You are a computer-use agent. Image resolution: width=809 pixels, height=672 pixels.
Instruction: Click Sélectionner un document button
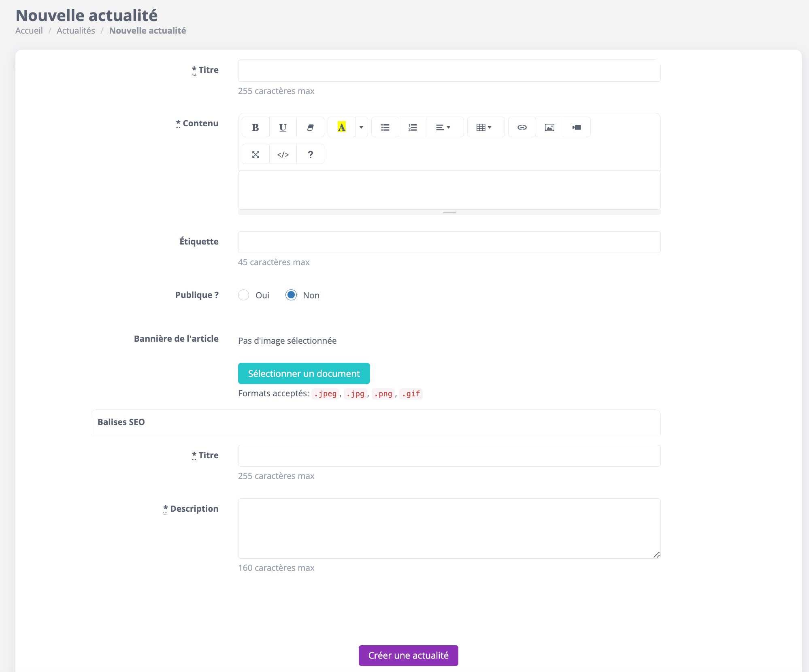click(304, 373)
